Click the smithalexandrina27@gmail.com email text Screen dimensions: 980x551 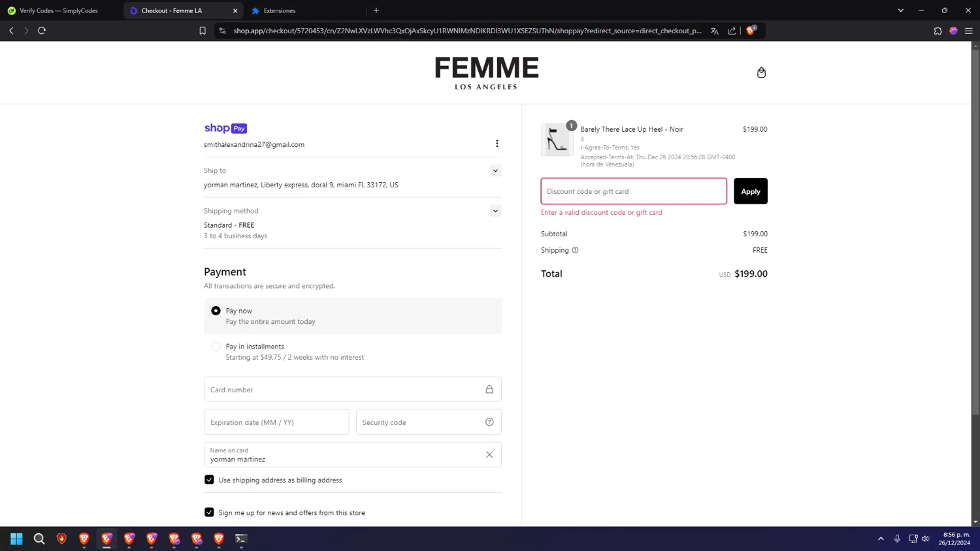[254, 145]
